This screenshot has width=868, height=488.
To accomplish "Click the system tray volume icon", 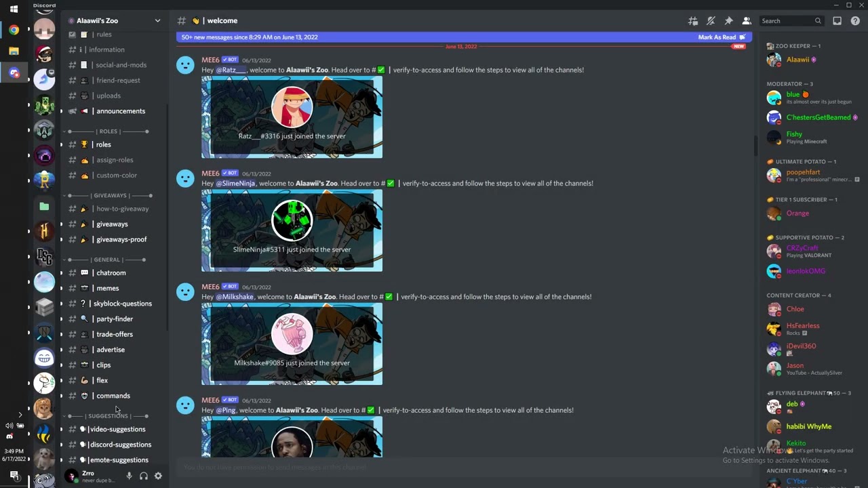I will click(9, 426).
